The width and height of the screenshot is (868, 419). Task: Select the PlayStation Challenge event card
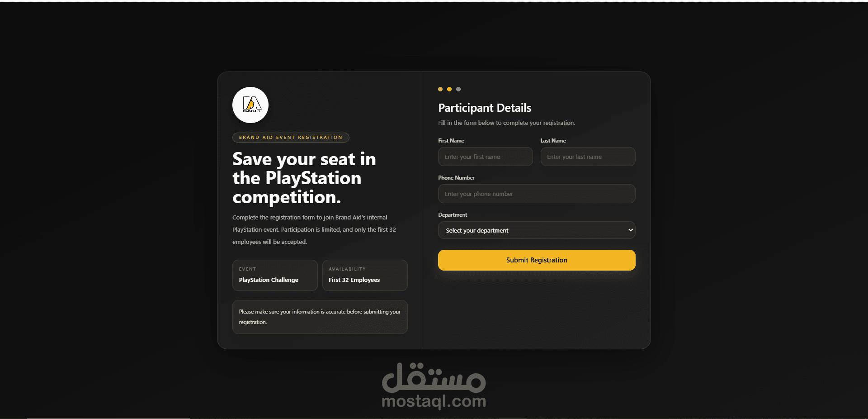coord(275,275)
